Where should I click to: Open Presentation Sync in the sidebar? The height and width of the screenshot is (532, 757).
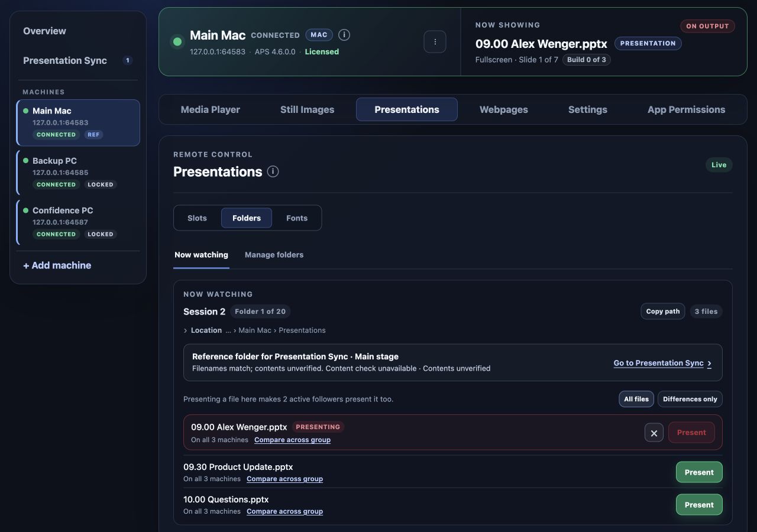78,60
